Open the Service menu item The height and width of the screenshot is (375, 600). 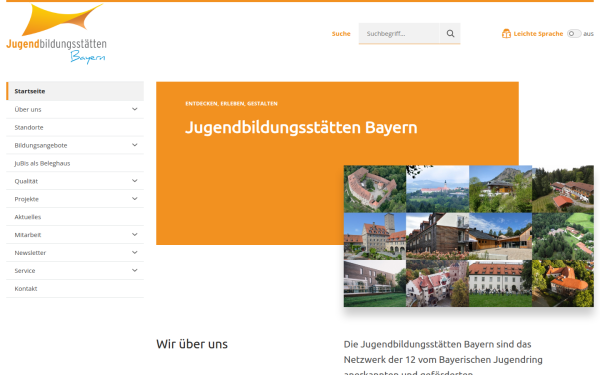[24, 271]
